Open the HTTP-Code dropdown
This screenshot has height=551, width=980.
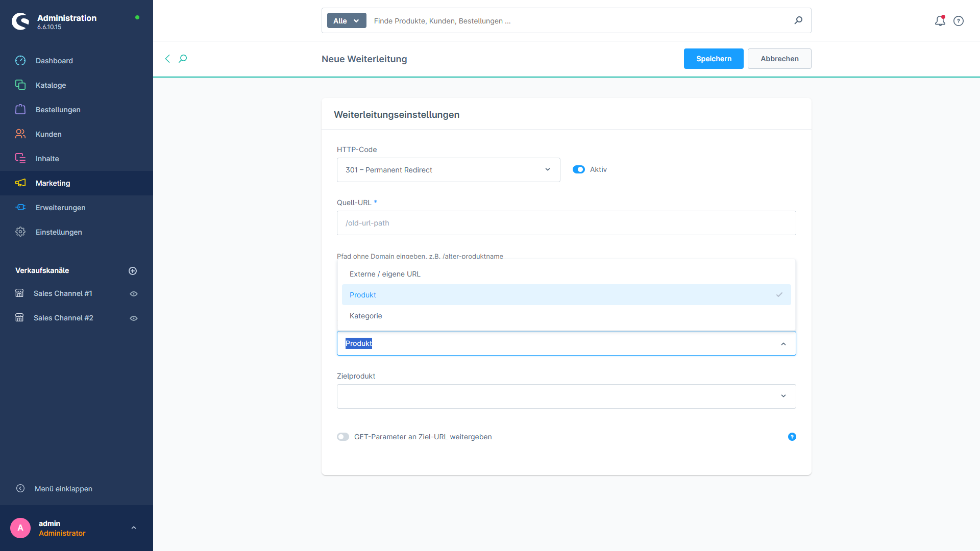coord(448,170)
